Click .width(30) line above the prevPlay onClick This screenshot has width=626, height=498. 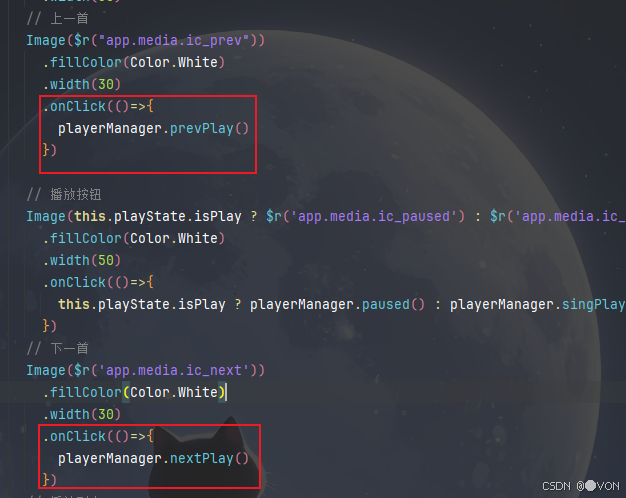tap(81, 85)
